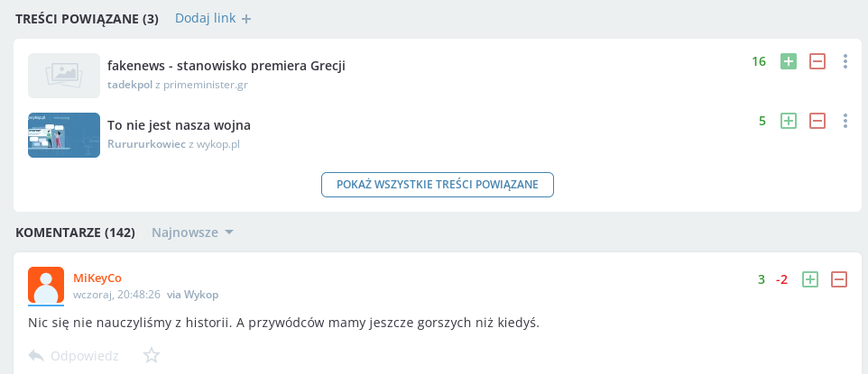The height and width of the screenshot is (374, 868).
Task: Upvote MiKeyCo's comment
Action: [x=810, y=279]
